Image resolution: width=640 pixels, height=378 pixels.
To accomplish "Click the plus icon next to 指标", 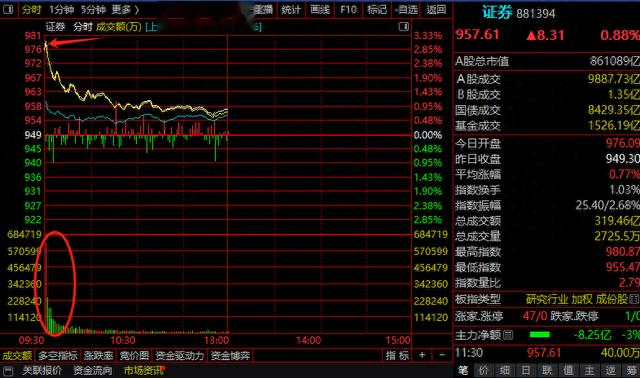I will tap(422, 355).
